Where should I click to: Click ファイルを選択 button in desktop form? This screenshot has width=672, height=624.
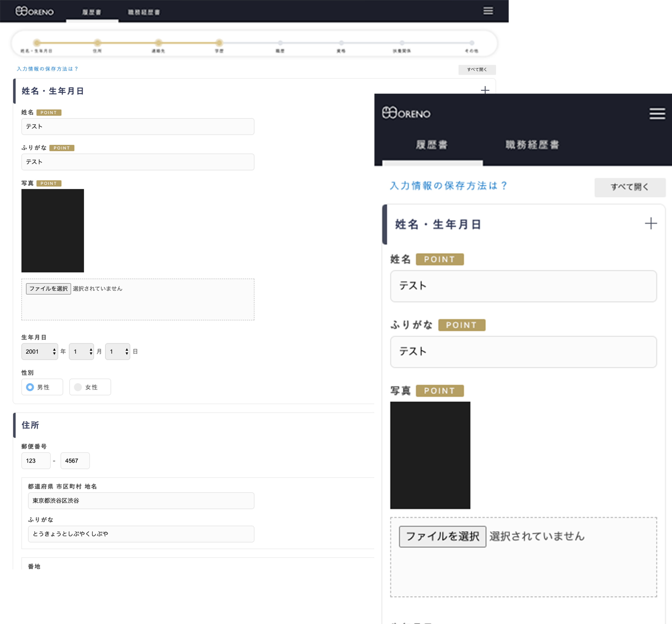click(x=48, y=289)
